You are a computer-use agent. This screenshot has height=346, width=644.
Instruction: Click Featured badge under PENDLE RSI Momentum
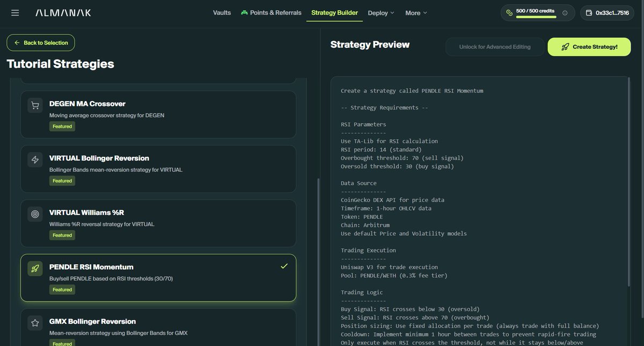click(x=62, y=290)
